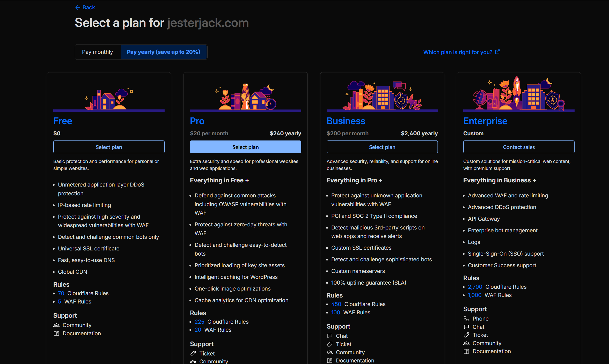Image resolution: width=609 pixels, height=364 pixels.
Task: Click the Enterprise plan illustration
Action: click(x=519, y=94)
